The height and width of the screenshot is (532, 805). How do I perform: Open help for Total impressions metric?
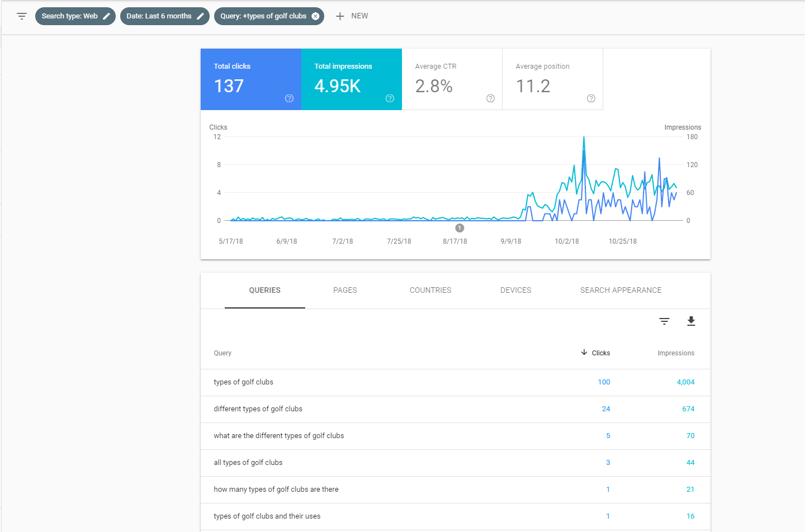390,98
